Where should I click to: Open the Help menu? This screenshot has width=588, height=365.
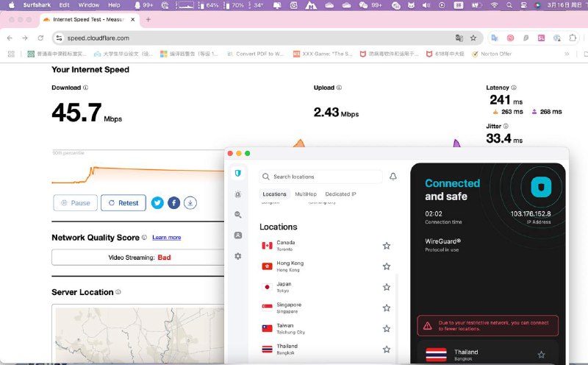click(x=114, y=5)
